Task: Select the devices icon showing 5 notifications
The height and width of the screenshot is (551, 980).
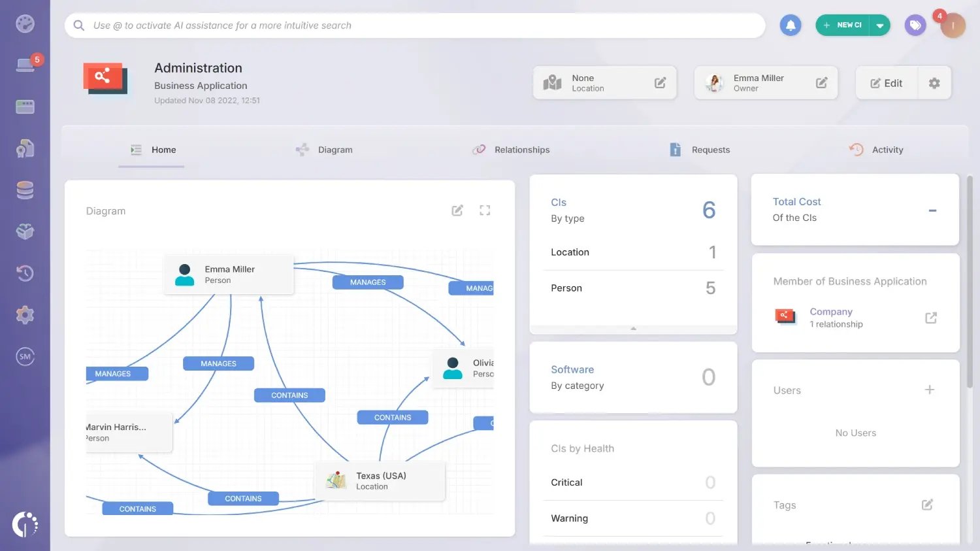Action: coord(25,65)
